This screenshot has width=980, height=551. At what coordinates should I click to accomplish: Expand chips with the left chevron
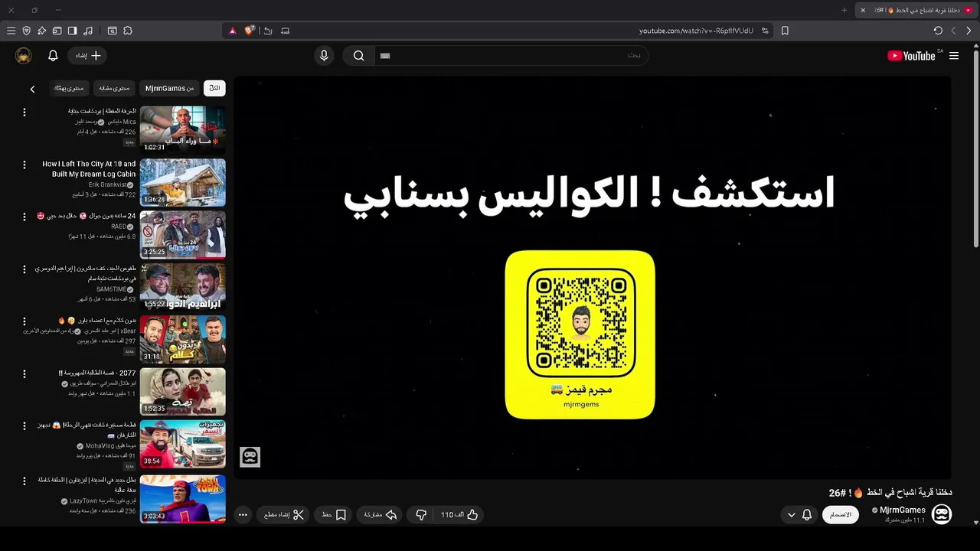pyautogui.click(x=32, y=89)
